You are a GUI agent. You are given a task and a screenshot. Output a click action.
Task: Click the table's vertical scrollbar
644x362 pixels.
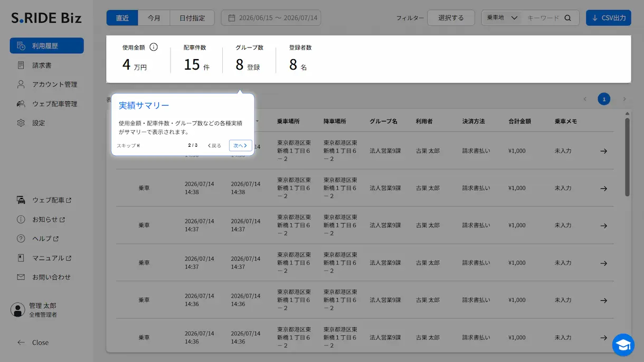[x=627, y=157]
